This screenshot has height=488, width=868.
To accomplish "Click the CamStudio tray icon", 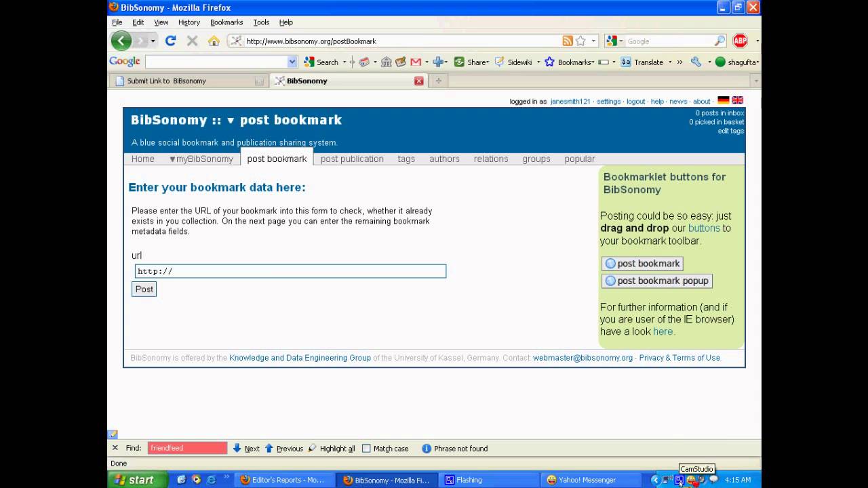I will [679, 480].
